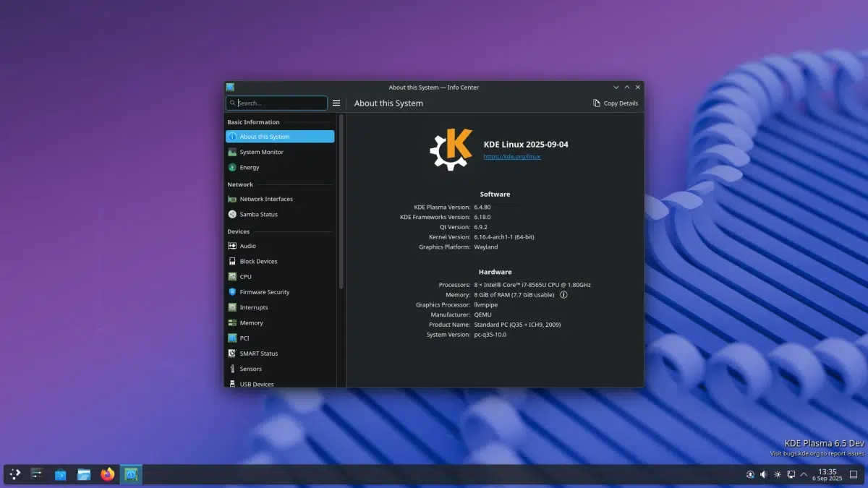Click the 13:35 digital clock
Viewport: 868px width, 488px height.
click(827, 474)
